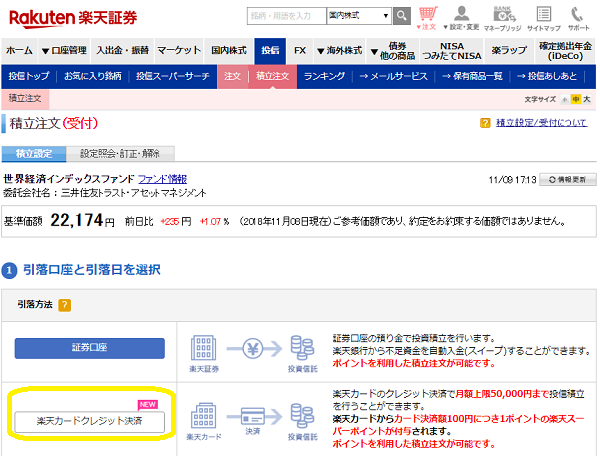The width and height of the screenshot is (600, 456).
Task: Open 入出金・振替 menu
Action: tap(122, 50)
